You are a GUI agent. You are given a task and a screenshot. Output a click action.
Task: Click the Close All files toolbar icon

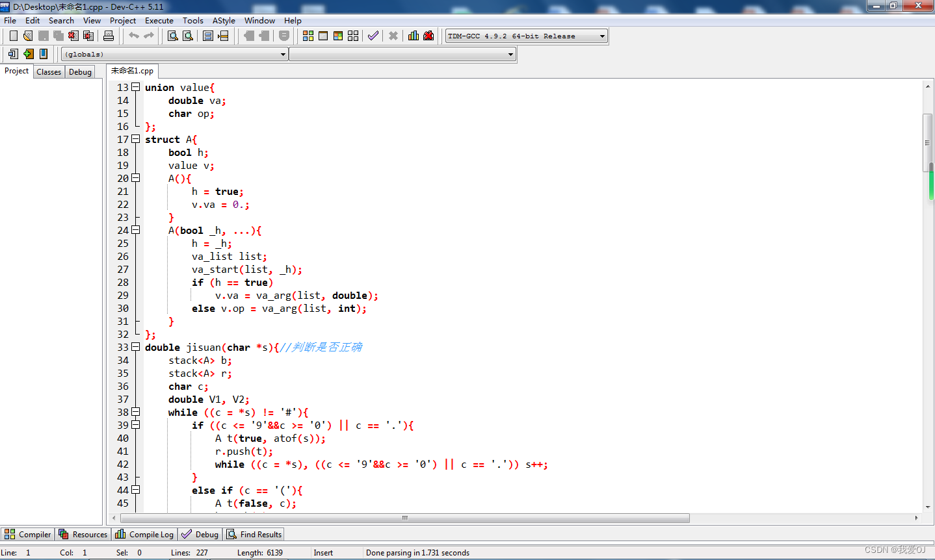[88, 36]
